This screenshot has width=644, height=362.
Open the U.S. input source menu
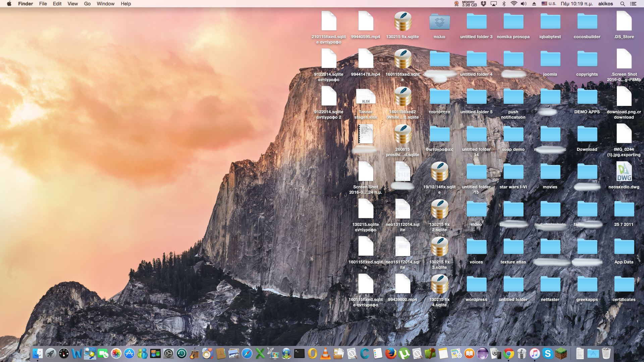549,4
